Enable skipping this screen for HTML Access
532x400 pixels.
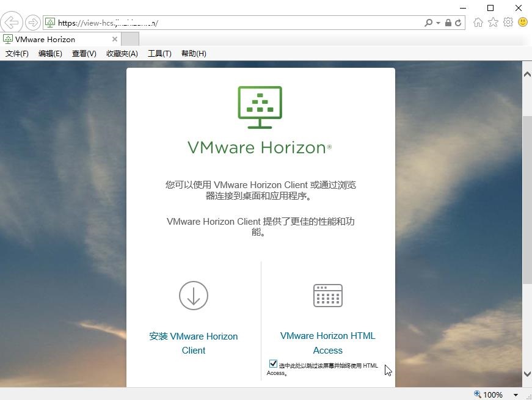(x=272, y=364)
